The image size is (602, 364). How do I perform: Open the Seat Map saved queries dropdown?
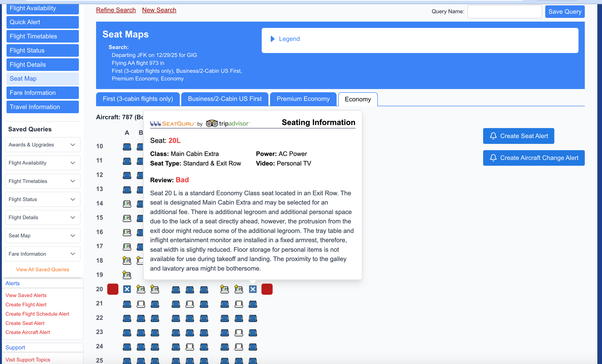43,236
